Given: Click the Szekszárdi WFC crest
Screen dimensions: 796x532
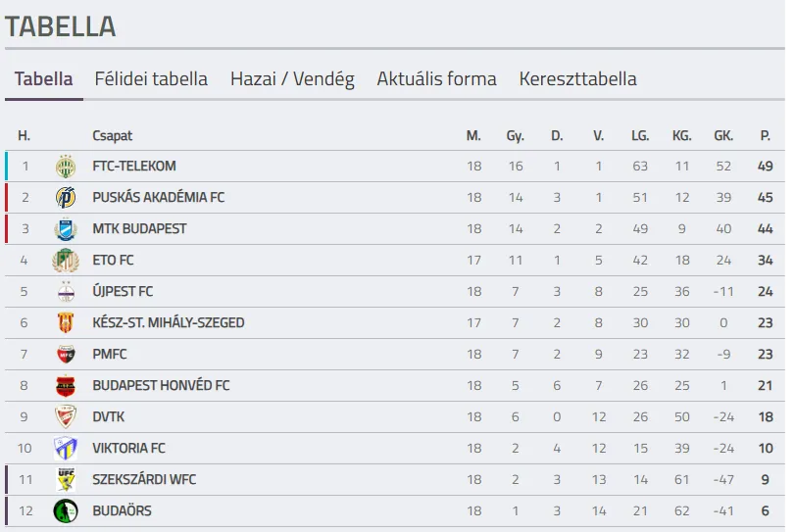Looking at the screenshot, I should [x=66, y=480].
